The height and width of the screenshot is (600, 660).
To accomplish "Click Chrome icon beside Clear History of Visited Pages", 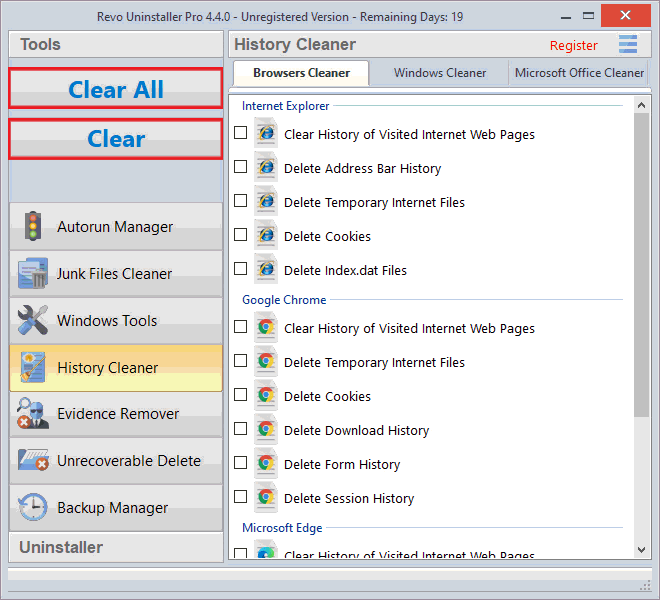I will [266, 327].
